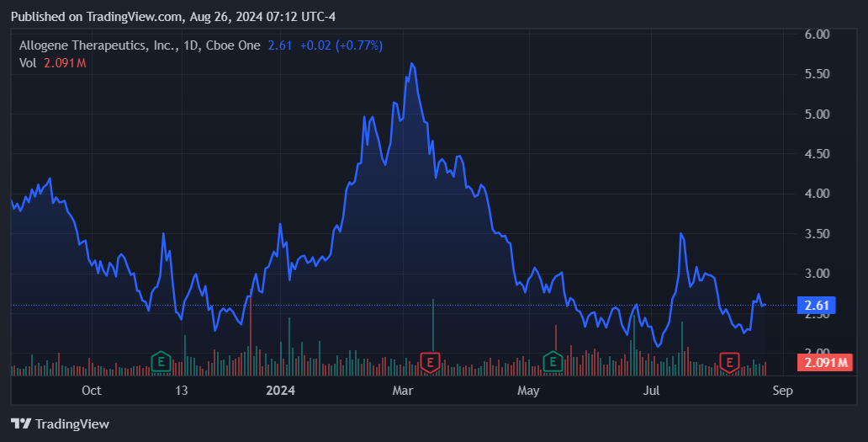Screen dimensions: 868x442
Task: Click the Sep label on the time axis
Action: point(783,391)
